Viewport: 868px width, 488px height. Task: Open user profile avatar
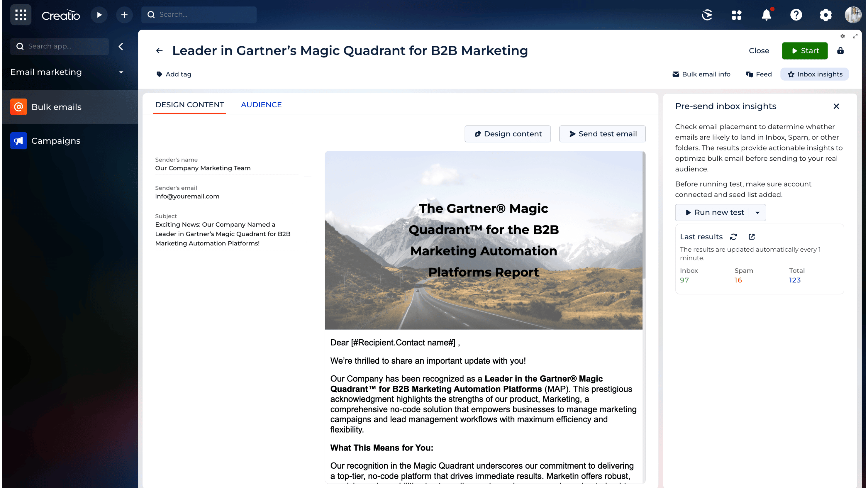point(853,15)
